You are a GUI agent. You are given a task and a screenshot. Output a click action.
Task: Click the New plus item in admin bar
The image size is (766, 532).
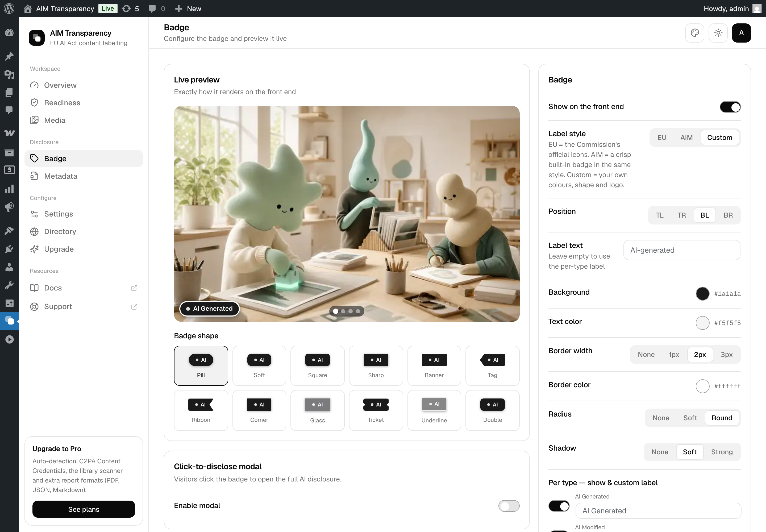pyautogui.click(x=188, y=9)
